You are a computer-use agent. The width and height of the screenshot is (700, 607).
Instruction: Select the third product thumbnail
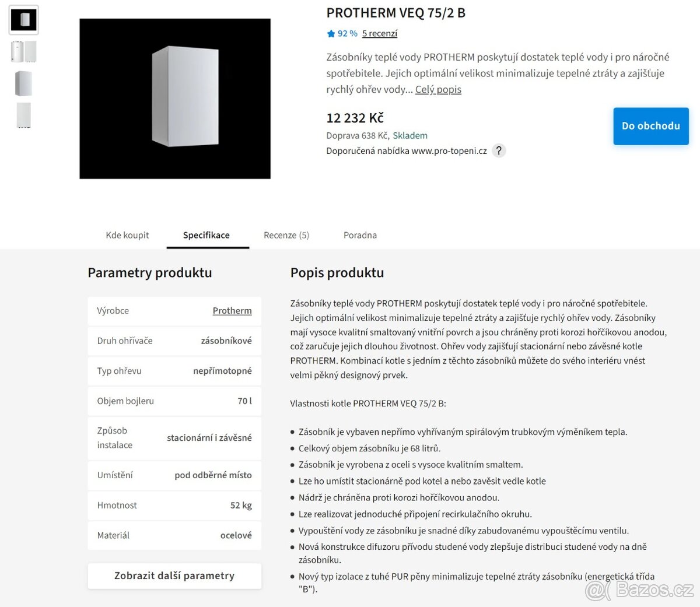point(24,83)
